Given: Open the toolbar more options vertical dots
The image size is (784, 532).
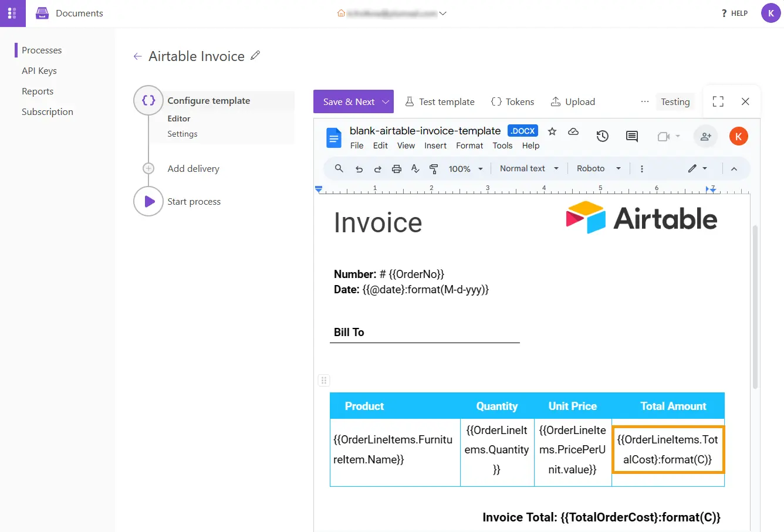Looking at the screenshot, I should click(641, 169).
